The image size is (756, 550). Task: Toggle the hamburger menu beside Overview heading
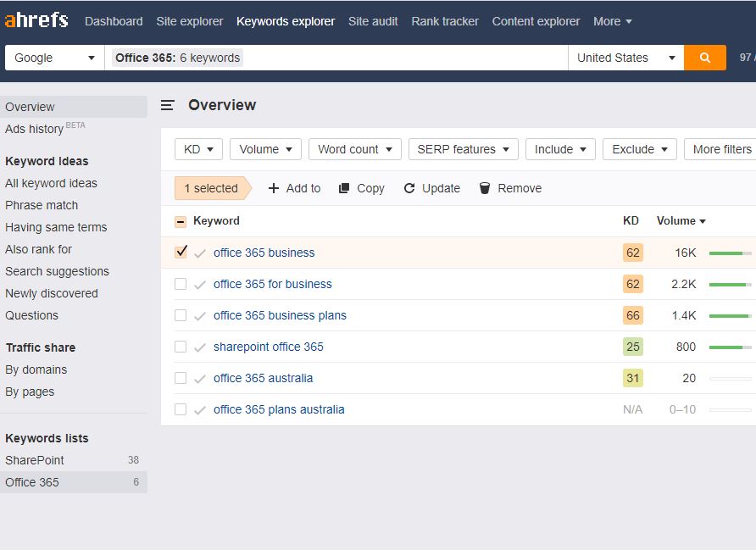[x=167, y=105]
